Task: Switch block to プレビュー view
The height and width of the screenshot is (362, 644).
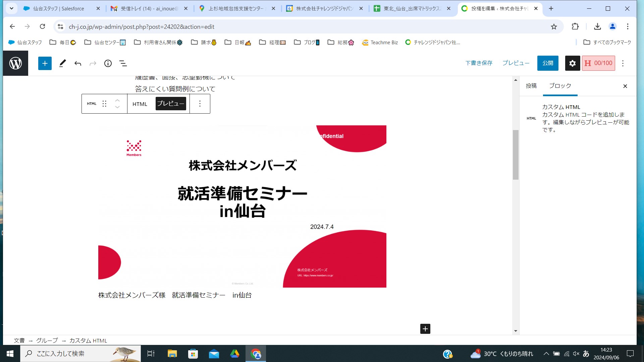Action: click(171, 104)
